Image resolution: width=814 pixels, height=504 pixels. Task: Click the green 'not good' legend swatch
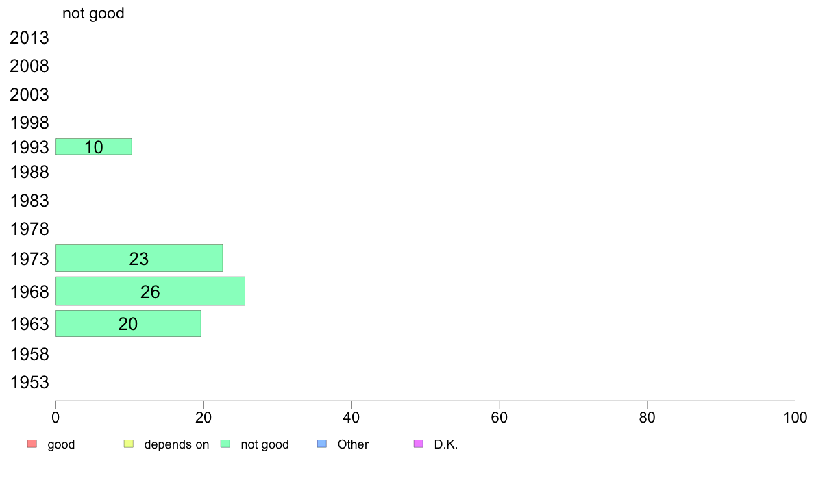(x=225, y=444)
